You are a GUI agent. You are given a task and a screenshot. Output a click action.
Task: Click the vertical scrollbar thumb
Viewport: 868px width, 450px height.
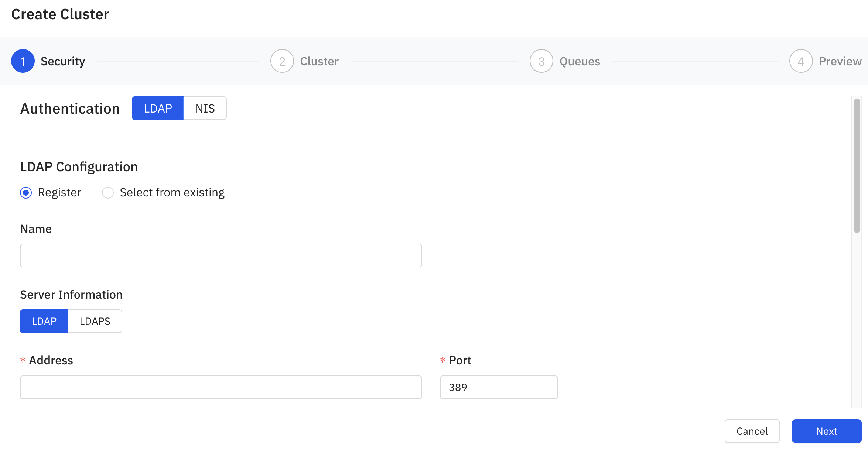coord(857,166)
